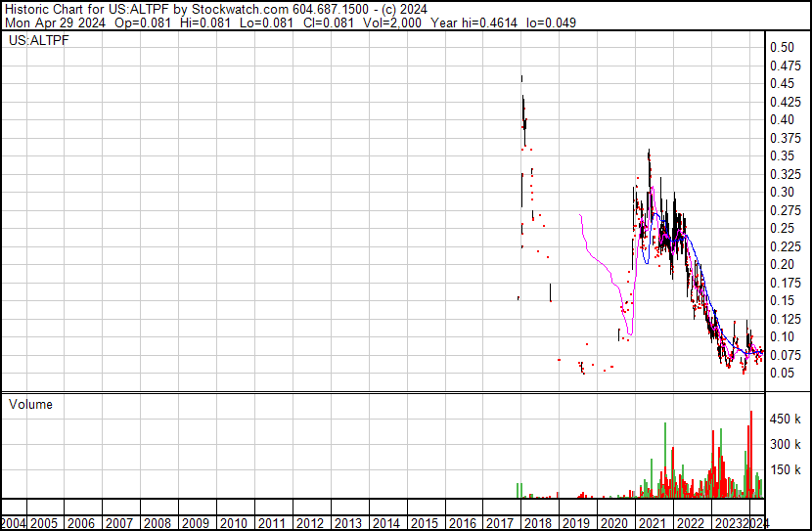Select the 2010 year label
The image size is (812, 531).
tap(234, 523)
